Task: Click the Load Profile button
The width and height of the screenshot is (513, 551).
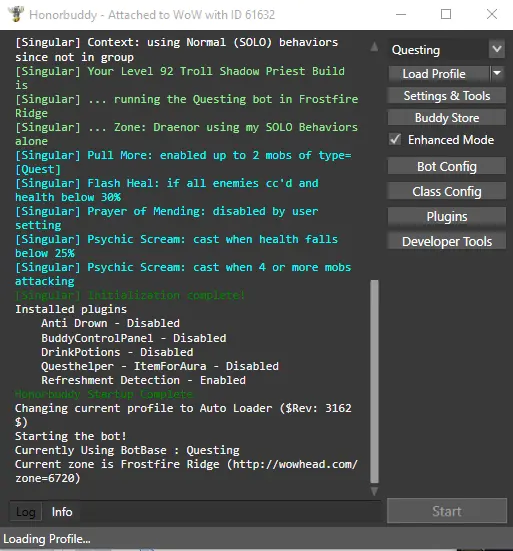Action: (x=438, y=74)
